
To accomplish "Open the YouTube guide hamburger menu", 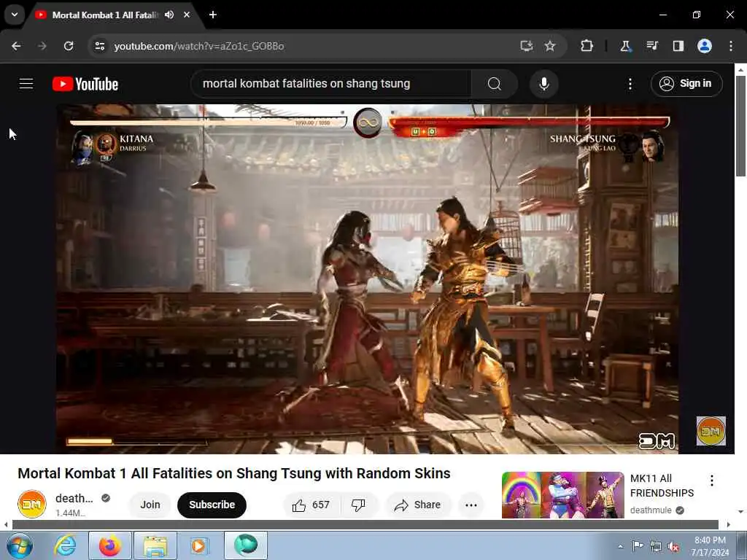I will point(26,84).
